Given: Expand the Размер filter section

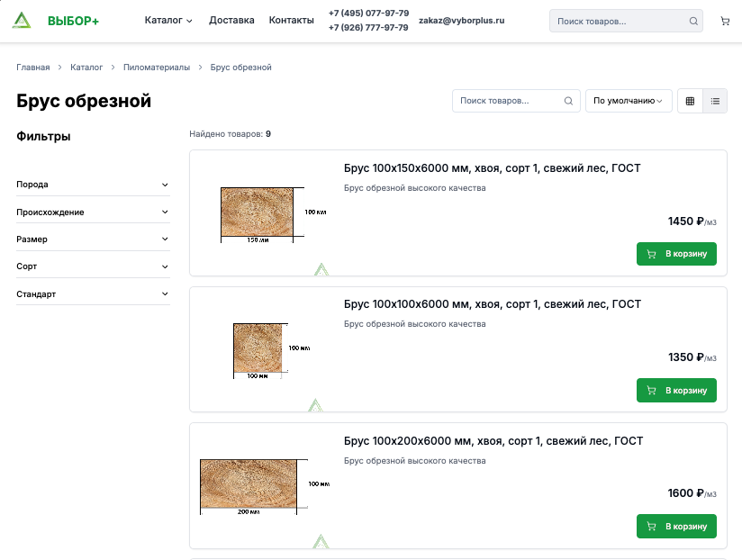Looking at the screenshot, I should point(93,239).
